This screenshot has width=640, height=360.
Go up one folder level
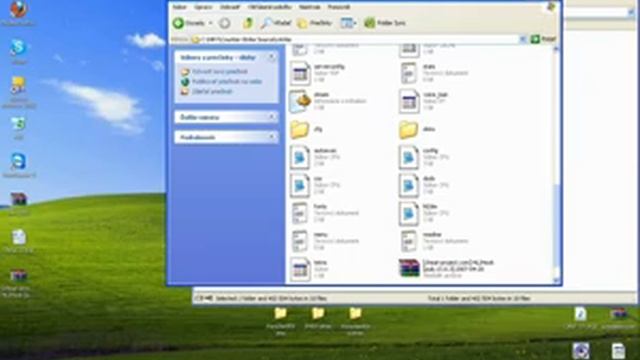point(247,23)
